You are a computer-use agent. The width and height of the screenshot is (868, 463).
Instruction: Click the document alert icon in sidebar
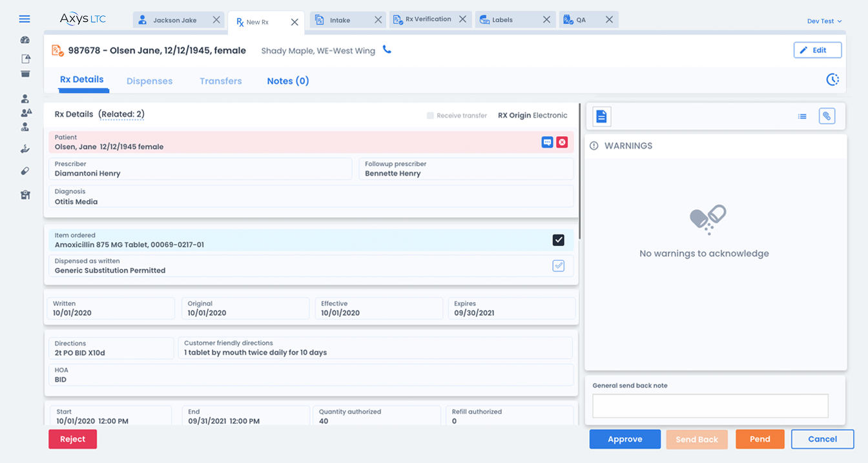[x=25, y=59]
